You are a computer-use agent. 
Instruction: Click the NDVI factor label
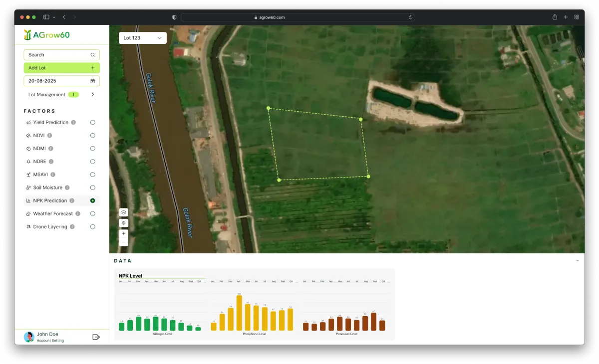pos(39,136)
